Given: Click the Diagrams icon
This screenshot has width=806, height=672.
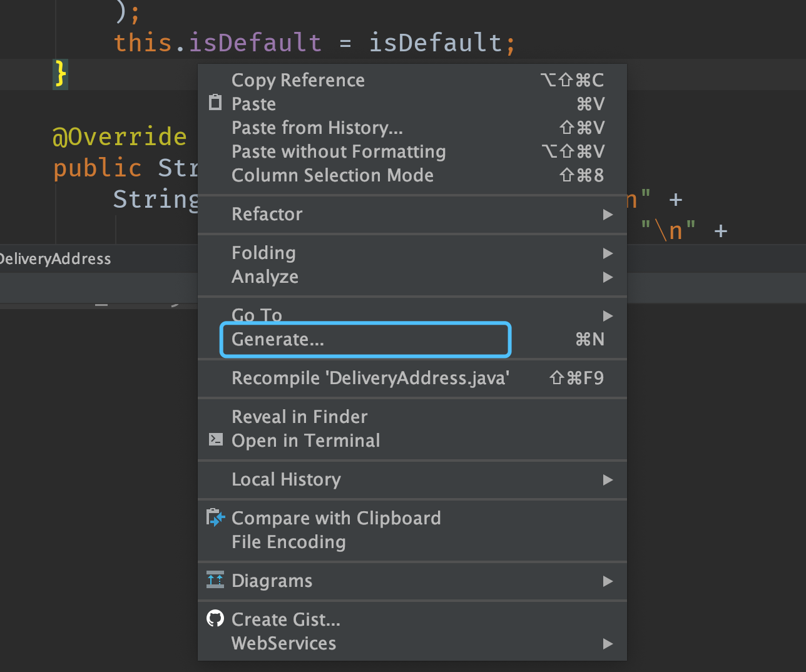Looking at the screenshot, I should pyautogui.click(x=215, y=580).
